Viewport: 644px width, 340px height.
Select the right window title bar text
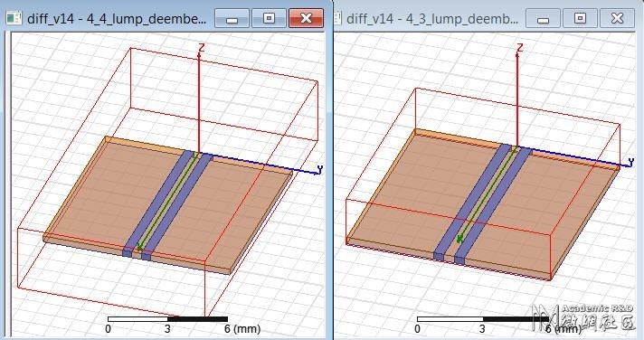tap(432, 19)
